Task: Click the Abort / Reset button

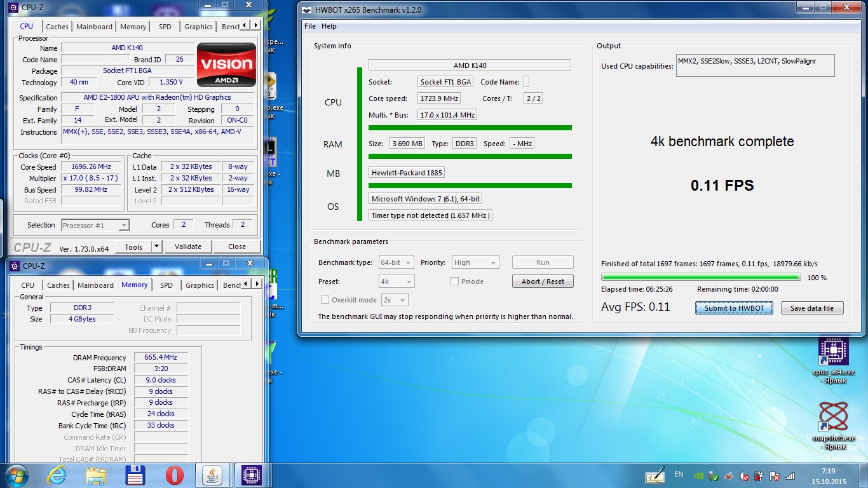Action: click(x=543, y=281)
